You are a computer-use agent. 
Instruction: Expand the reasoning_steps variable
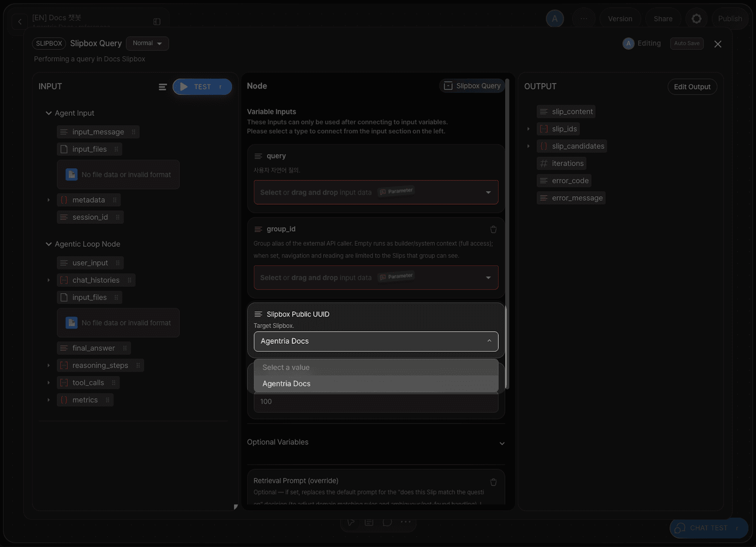coord(49,366)
